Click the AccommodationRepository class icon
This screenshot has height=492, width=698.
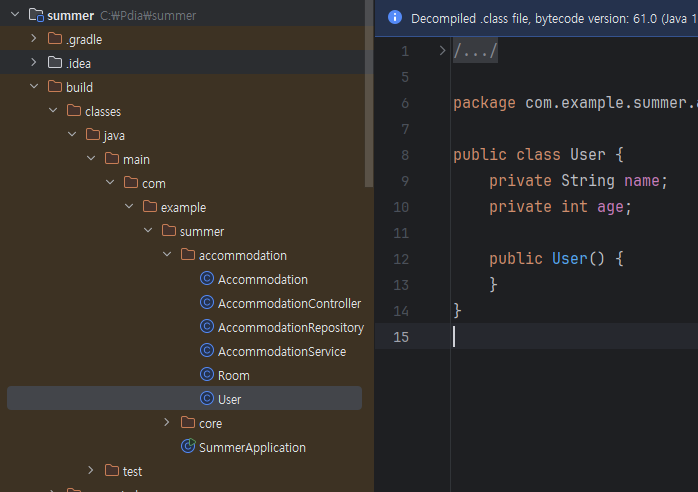coord(207,327)
